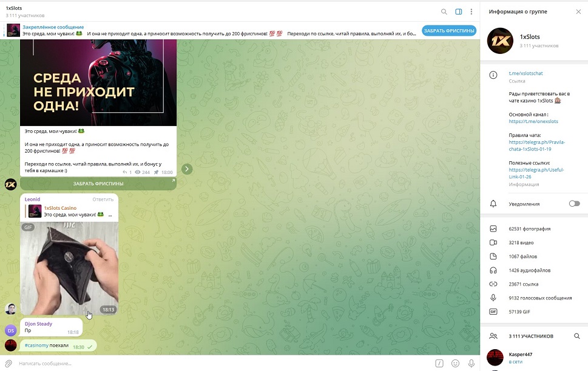588x371 pixels.
Task: Click the ЗАБРАТЬ ФРИСПИНЫ button in pinned bar
Action: [449, 31]
